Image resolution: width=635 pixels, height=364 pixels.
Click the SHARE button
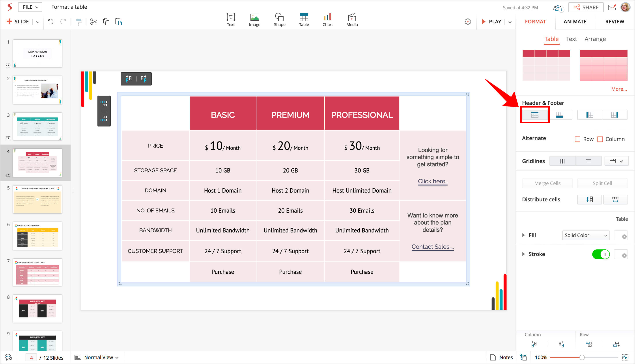586,7
